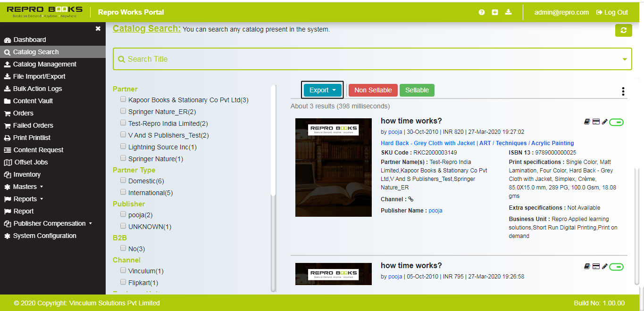The width and height of the screenshot is (644, 311).
Task: Click the green refresh button
Action: tap(623, 30)
